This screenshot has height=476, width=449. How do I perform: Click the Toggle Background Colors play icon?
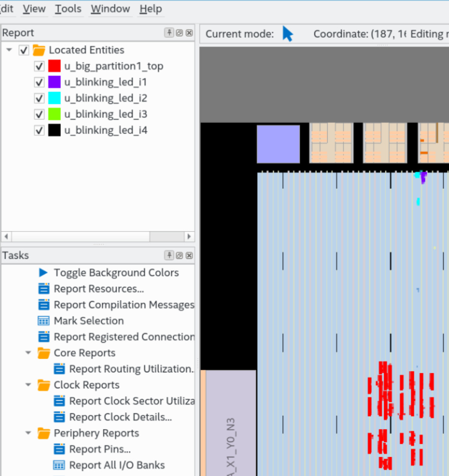[43, 273]
